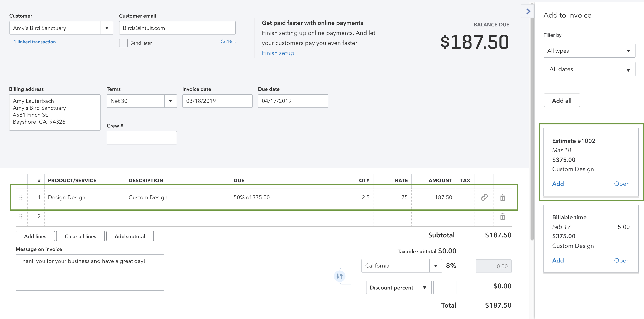Image resolution: width=644 pixels, height=319 pixels.
Task: Expand the Customer dropdown selector
Action: 106,28
